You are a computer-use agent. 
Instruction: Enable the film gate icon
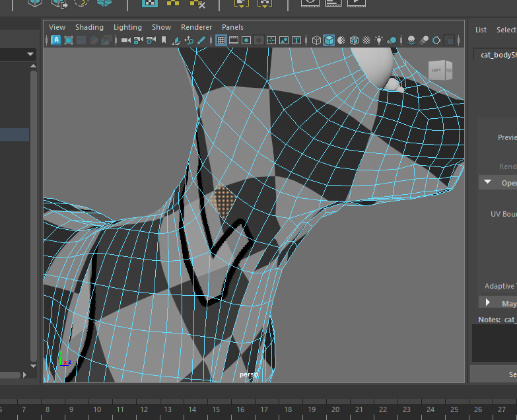point(234,40)
